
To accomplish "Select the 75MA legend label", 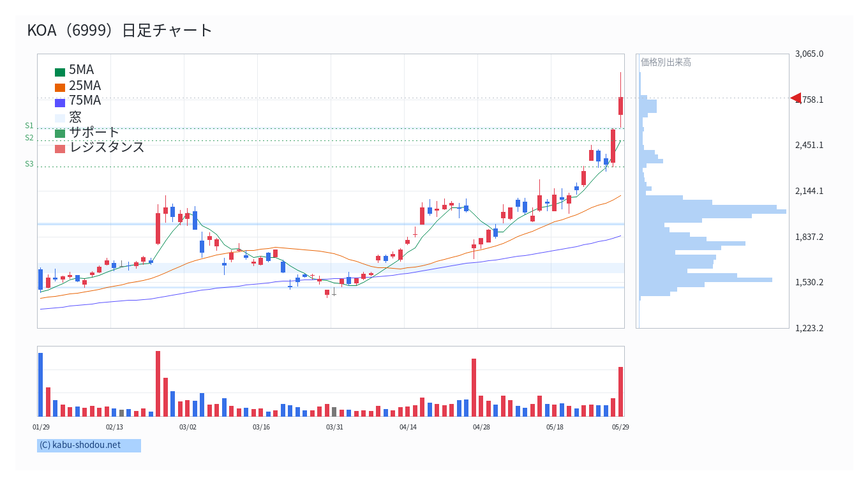I will 85,100.
